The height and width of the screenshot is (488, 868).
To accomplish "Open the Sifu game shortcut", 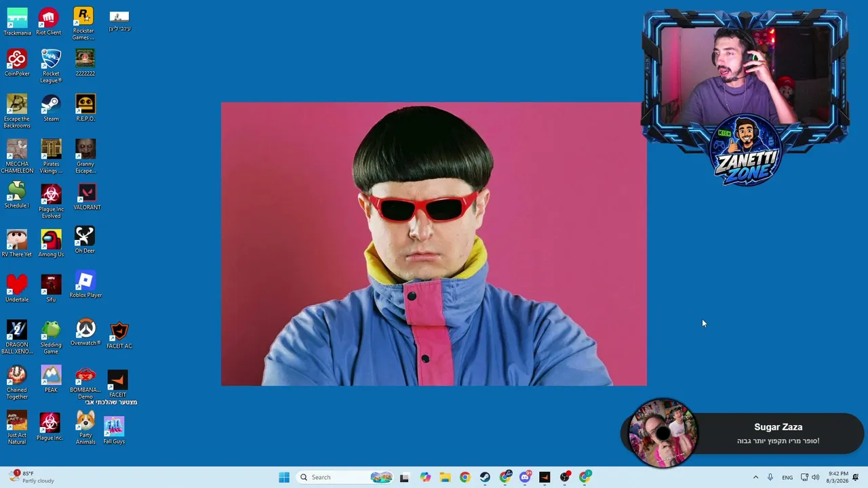I will (51, 288).
